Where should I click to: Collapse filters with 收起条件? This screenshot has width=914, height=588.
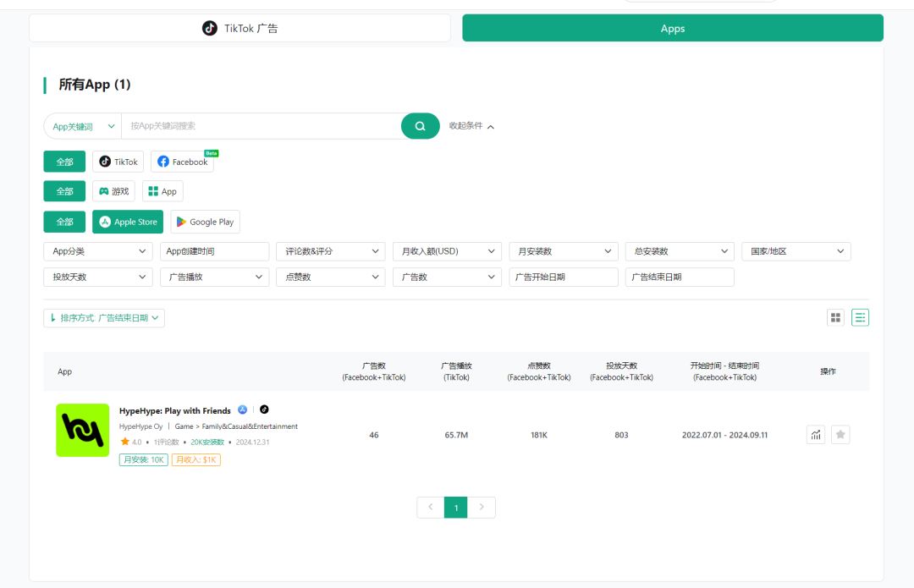[x=471, y=126]
